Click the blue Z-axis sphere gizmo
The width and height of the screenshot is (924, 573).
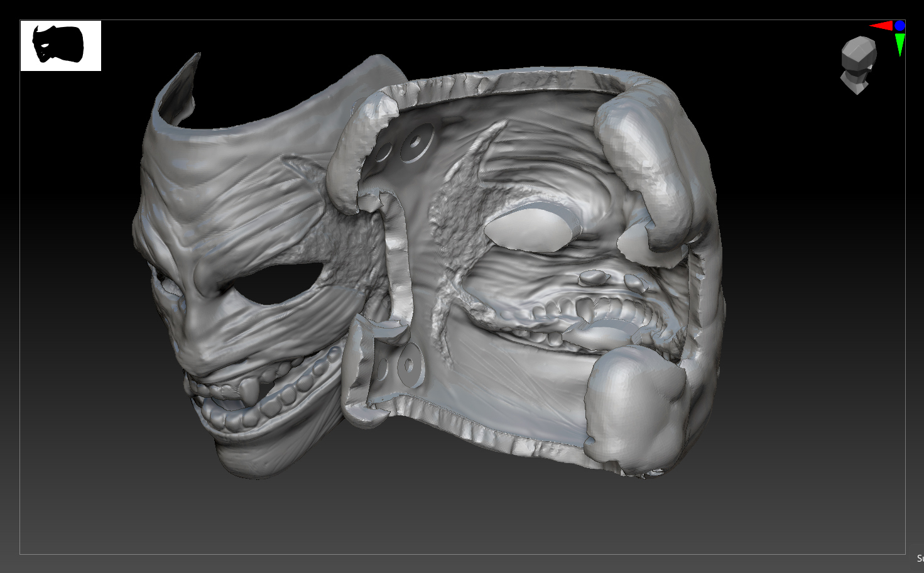[900, 26]
